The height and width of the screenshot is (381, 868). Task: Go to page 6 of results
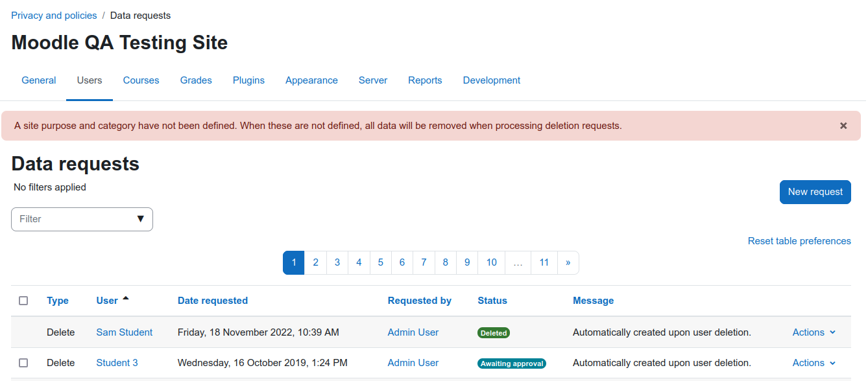pos(402,262)
